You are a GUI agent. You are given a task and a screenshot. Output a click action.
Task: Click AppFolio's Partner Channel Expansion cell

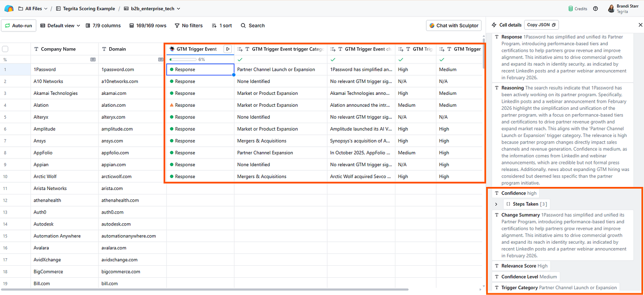coord(281,153)
